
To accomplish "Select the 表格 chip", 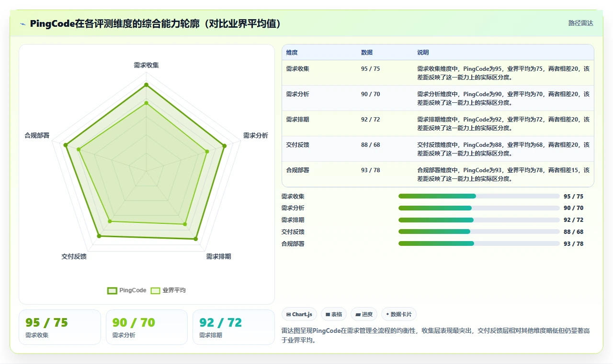I will (334, 314).
